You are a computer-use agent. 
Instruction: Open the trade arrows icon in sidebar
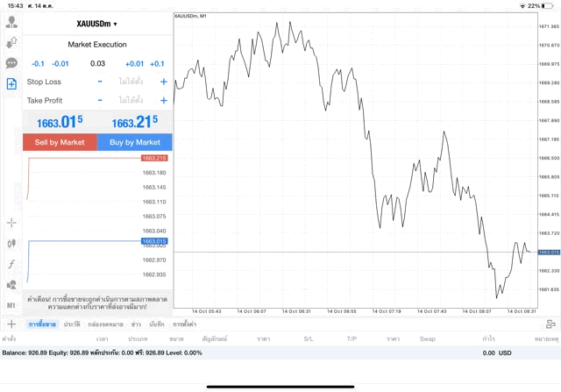(12, 42)
